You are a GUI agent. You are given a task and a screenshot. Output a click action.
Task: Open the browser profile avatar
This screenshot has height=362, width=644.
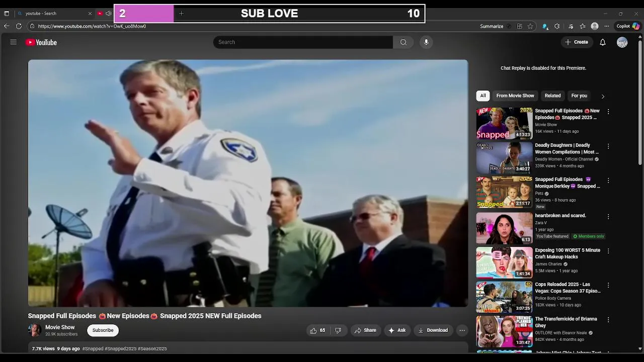pos(595,26)
